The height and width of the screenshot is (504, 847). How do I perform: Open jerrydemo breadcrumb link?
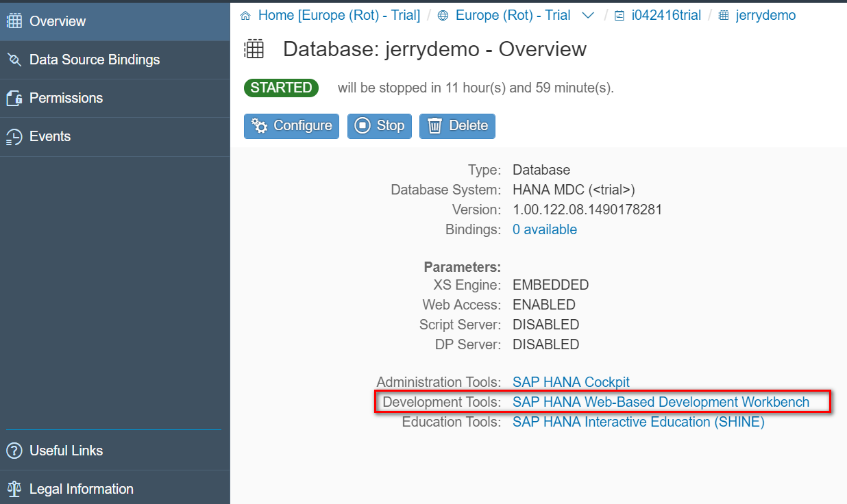(766, 15)
